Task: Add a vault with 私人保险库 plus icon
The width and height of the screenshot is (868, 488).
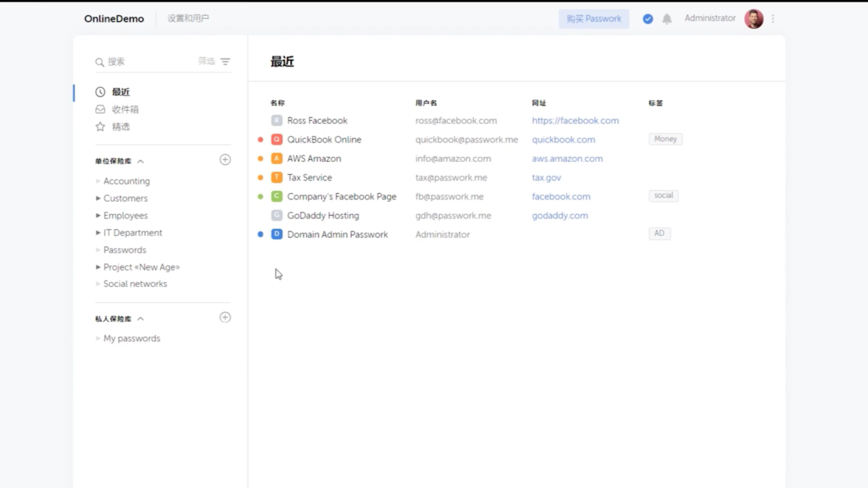Action: (x=225, y=317)
